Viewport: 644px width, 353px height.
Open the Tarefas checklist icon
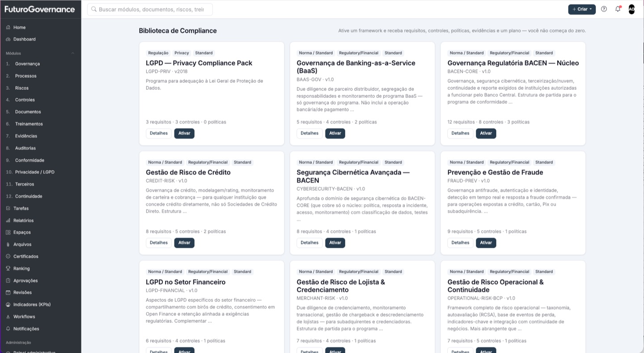pos(8,208)
